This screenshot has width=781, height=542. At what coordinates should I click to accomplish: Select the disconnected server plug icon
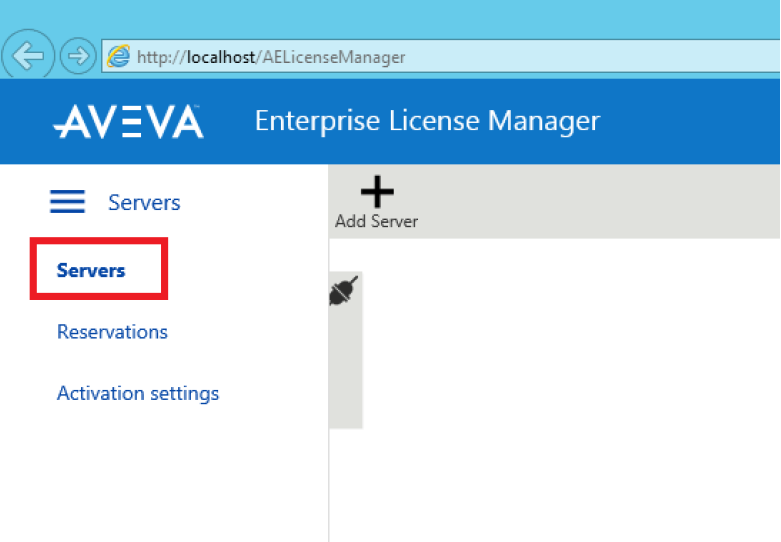tap(344, 290)
